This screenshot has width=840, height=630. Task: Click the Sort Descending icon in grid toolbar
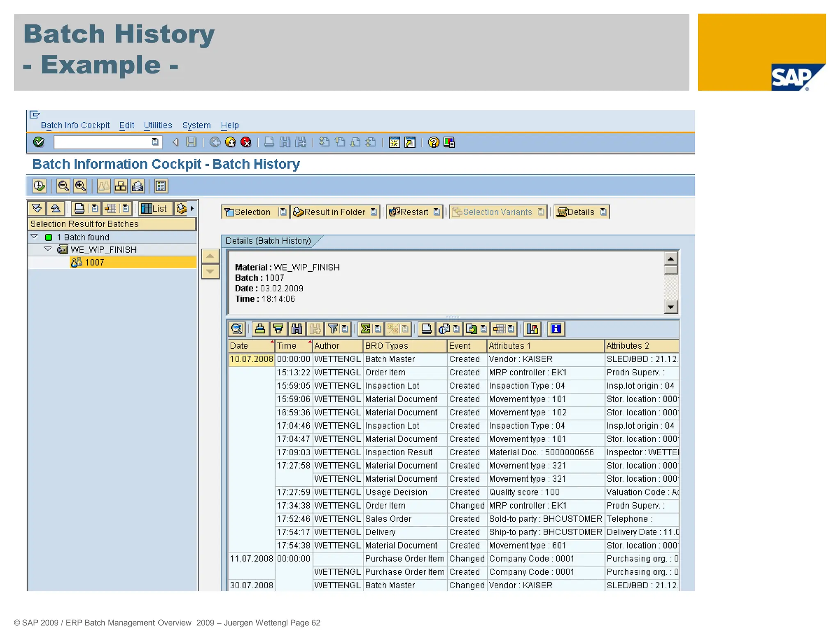tap(278, 329)
